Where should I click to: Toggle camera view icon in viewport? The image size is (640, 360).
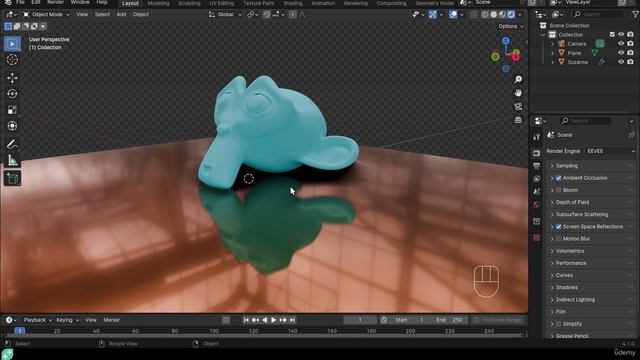tap(518, 107)
